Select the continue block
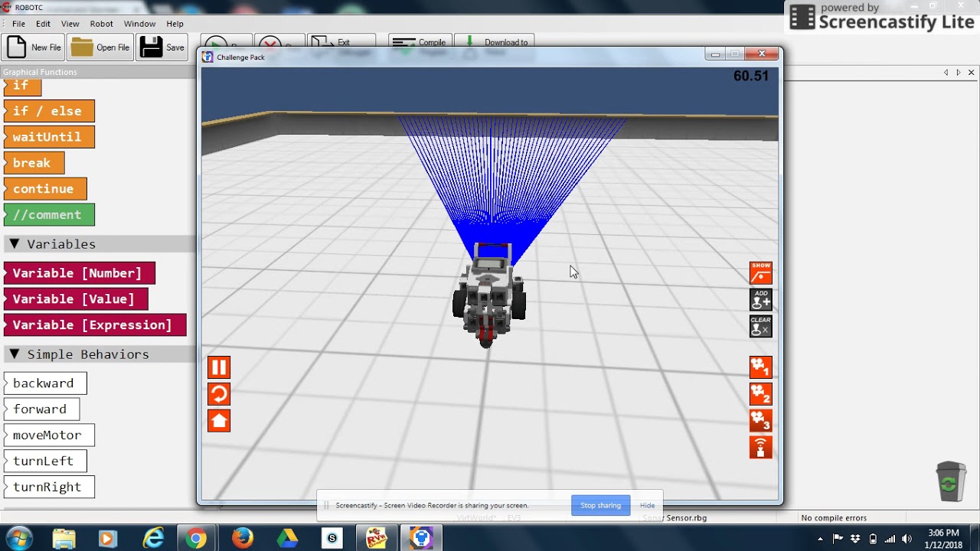Screen dimensions: 980x551 [45, 189]
